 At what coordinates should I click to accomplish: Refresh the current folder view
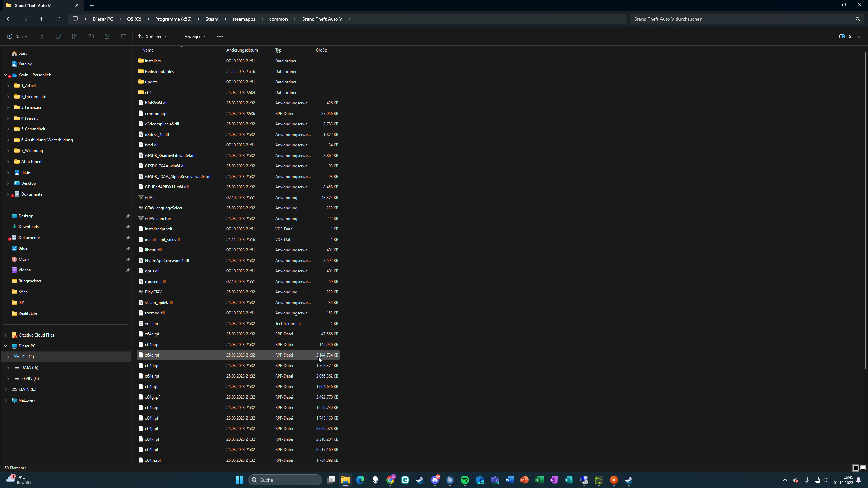(x=58, y=19)
